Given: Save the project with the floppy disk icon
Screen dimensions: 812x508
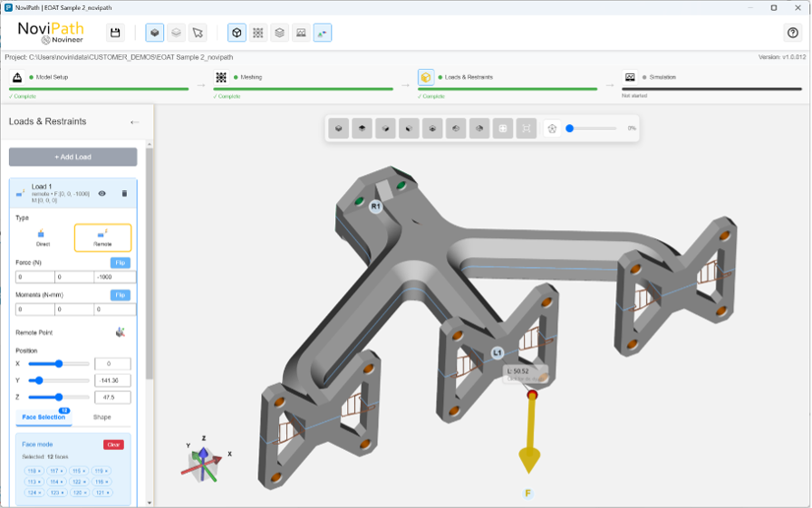Looking at the screenshot, I should [115, 33].
